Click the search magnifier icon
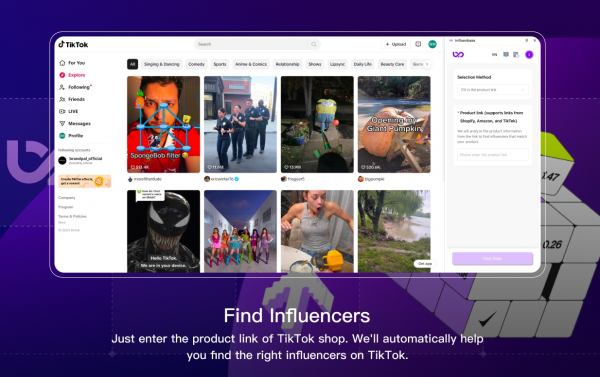This screenshot has width=600, height=377. pos(314,44)
